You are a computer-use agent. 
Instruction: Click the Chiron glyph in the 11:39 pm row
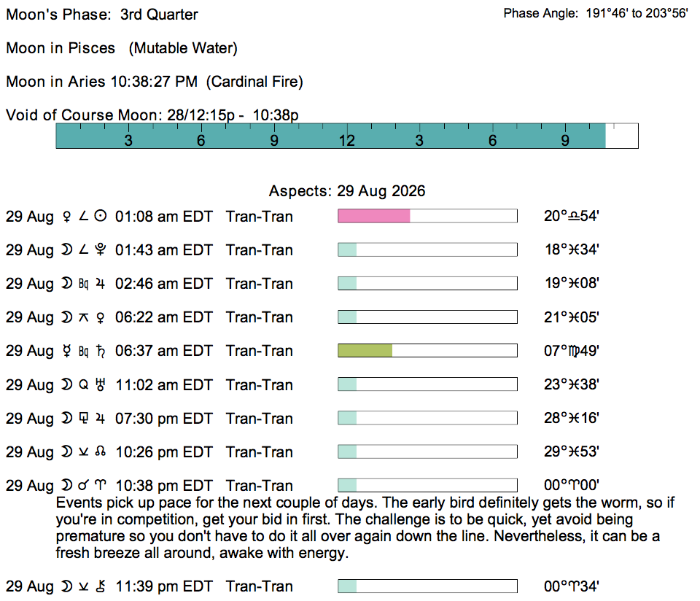(101, 586)
